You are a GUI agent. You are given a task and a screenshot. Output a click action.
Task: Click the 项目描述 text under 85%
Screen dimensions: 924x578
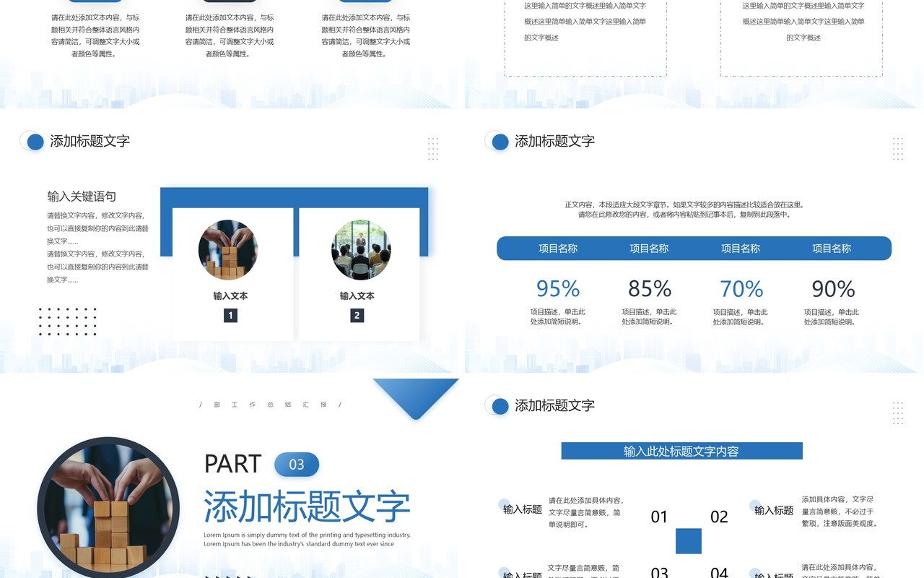650,317
